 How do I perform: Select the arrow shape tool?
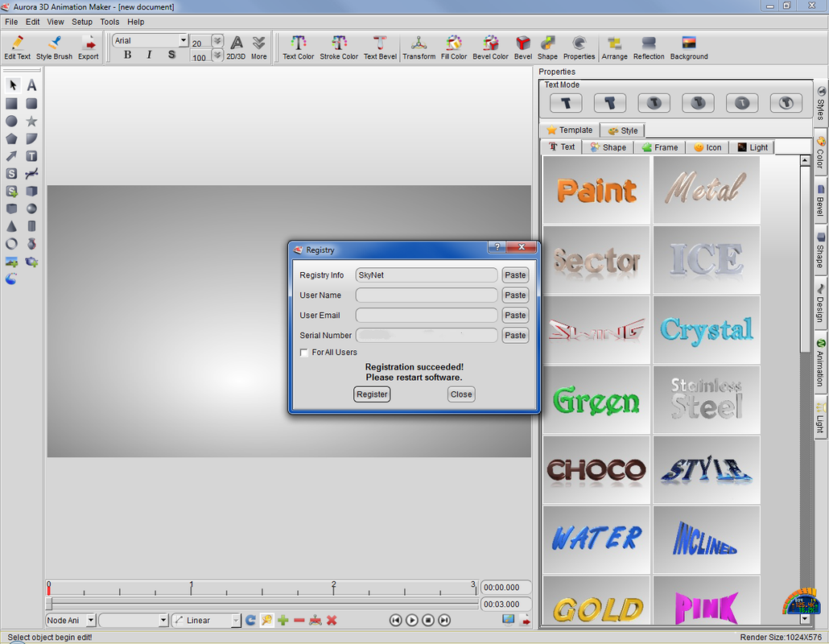click(11, 156)
